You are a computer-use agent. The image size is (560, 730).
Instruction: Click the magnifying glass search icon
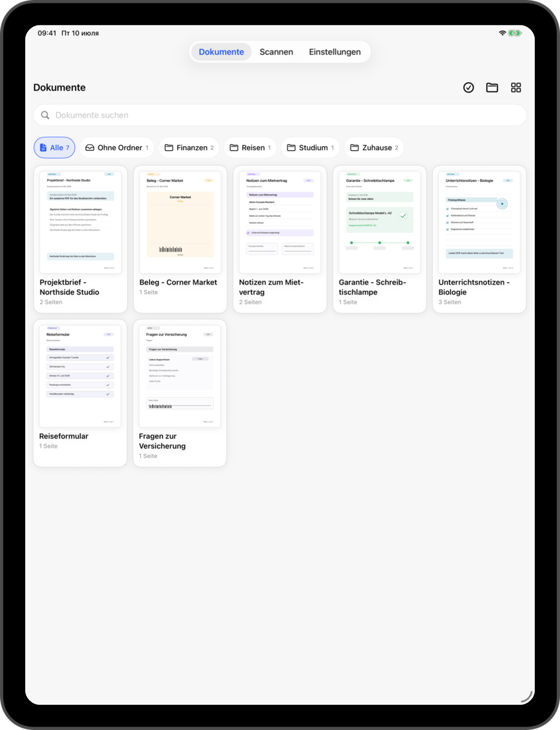[45, 115]
